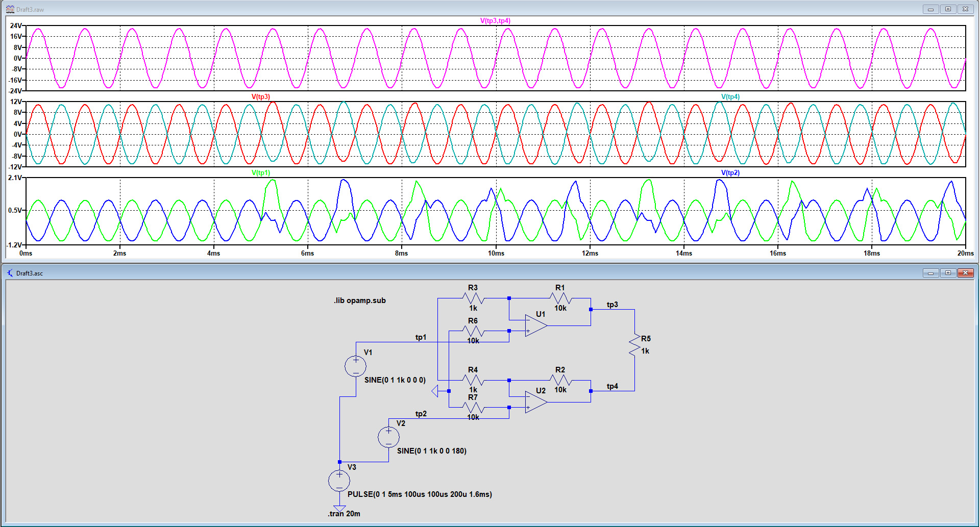The height and width of the screenshot is (527, 980).
Task: Select voltage source V1 symbol
Action: pos(356,366)
